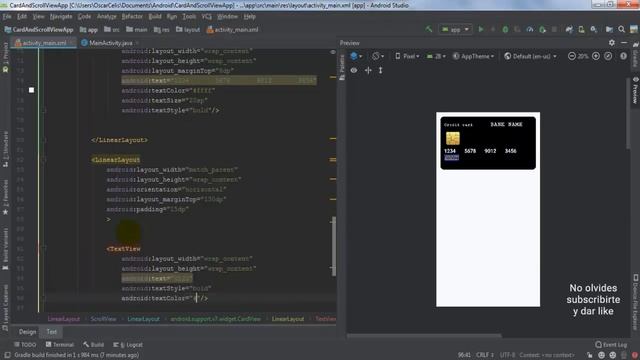This screenshot has width=640, height=360.
Task: Zoom in the layout preview
Action: (596, 56)
